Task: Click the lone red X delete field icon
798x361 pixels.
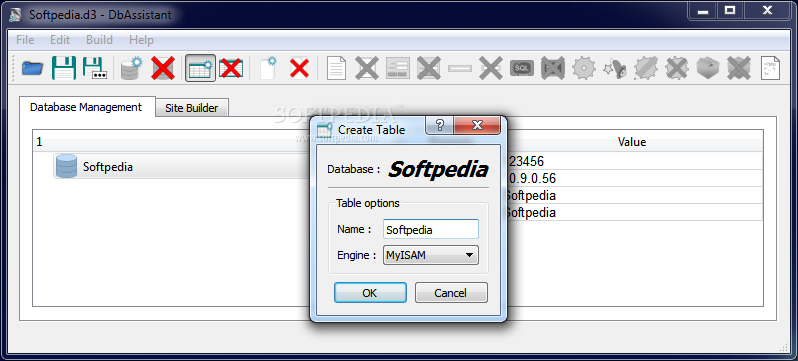Action: point(299,68)
